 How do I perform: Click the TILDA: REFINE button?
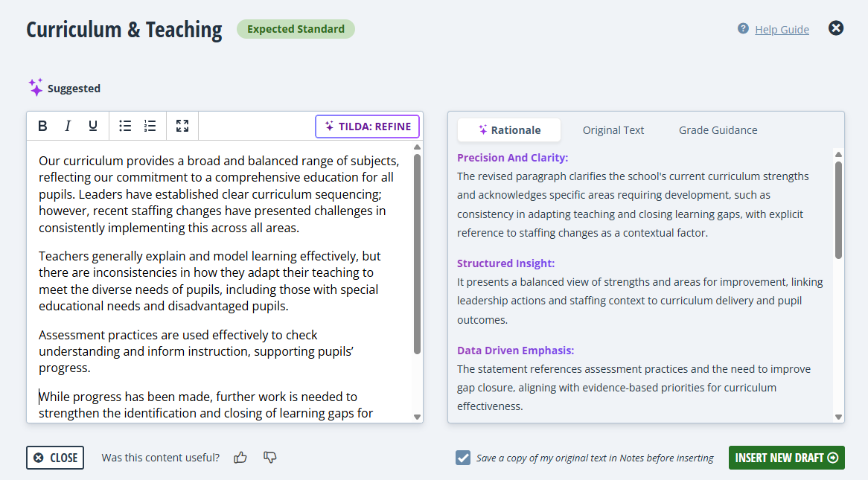[x=367, y=126]
